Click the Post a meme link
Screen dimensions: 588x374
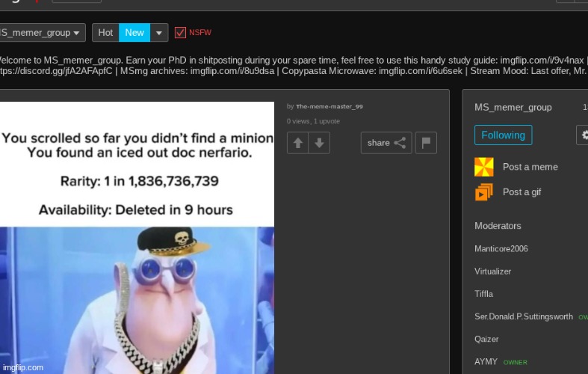pyautogui.click(x=530, y=167)
